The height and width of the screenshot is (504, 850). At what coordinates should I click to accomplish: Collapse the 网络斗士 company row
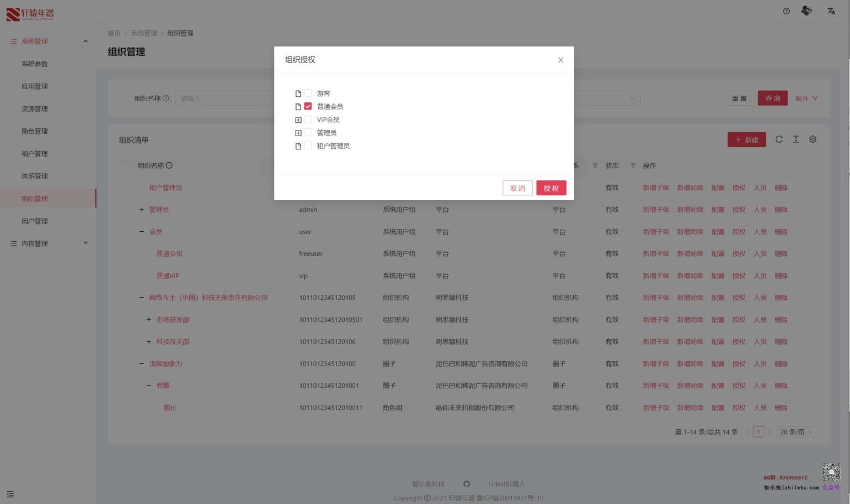[x=142, y=298]
